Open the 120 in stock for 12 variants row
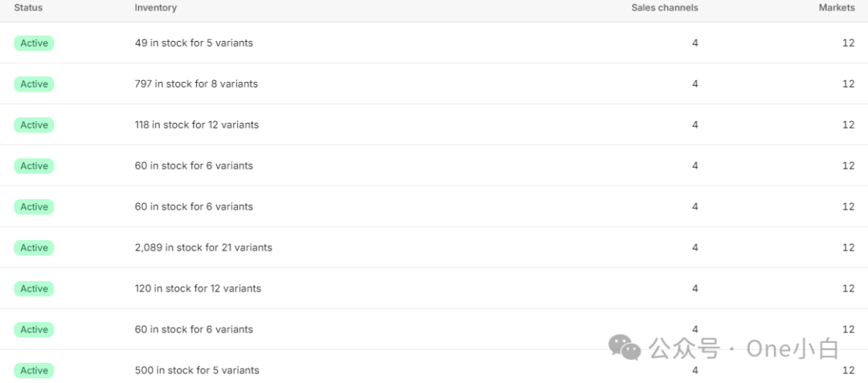This screenshot has height=383, width=868. pos(198,289)
